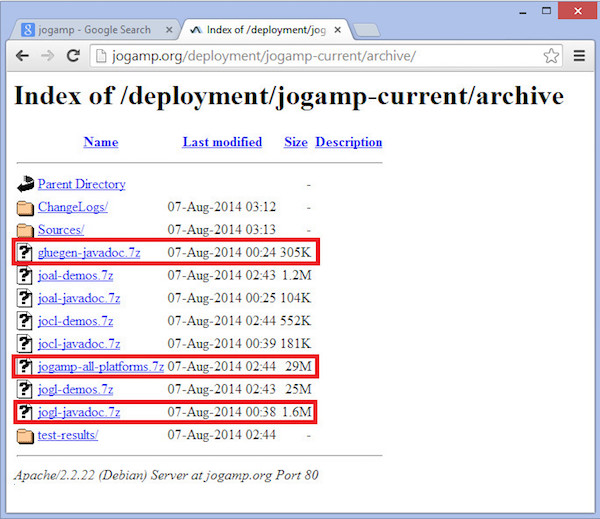Screen dimensions: 600x519
Task: Select the Index of /deployment/jog tab
Action: tap(265, 30)
